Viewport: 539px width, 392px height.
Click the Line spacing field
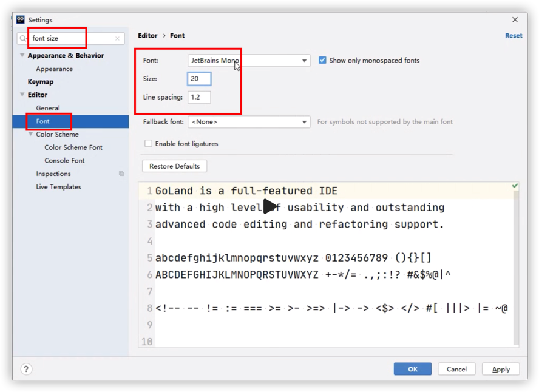click(x=199, y=97)
